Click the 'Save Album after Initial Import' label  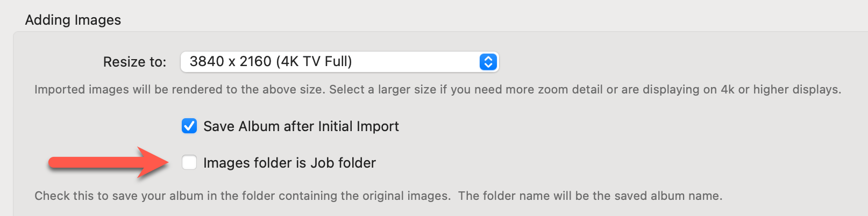[x=301, y=126]
